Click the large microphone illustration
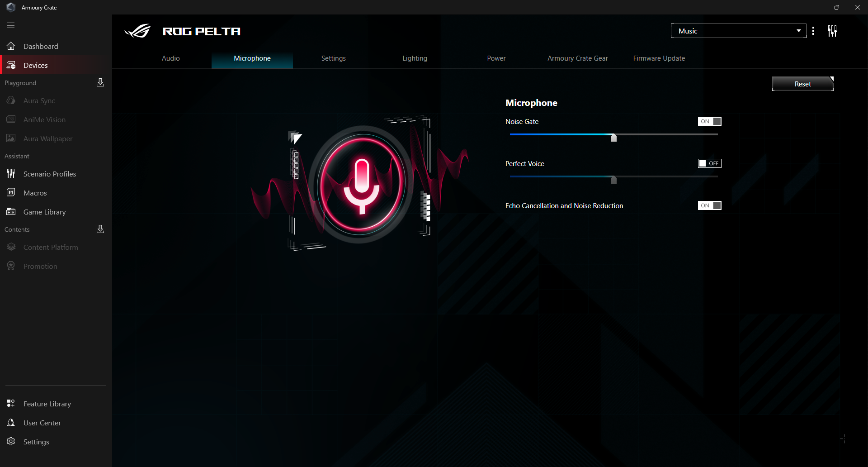The width and height of the screenshot is (868, 467). [x=361, y=184]
